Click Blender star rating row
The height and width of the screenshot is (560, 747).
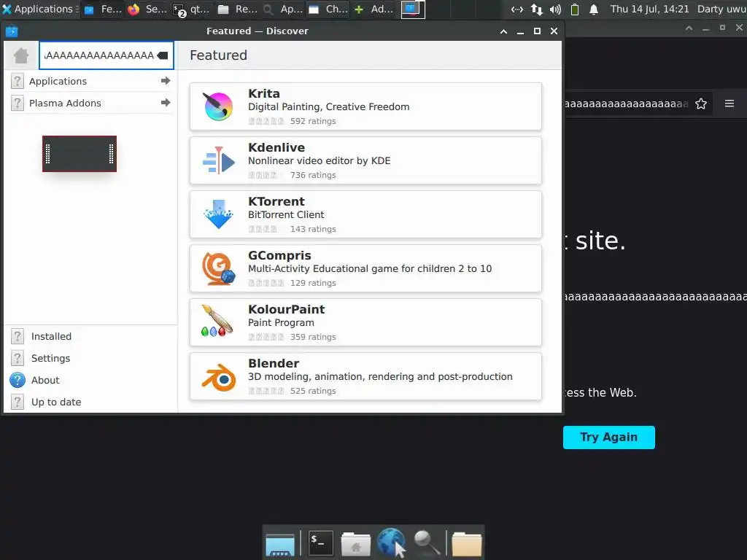(266, 391)
